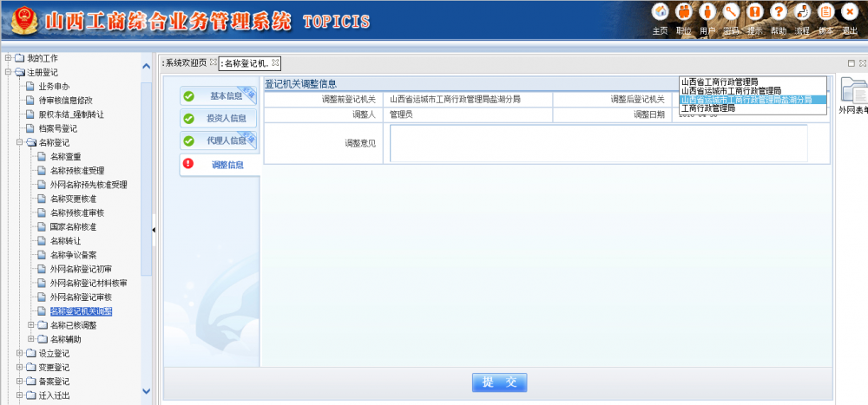
Task: Click the 调整后登记机关 field label
Action: point(637,100)
